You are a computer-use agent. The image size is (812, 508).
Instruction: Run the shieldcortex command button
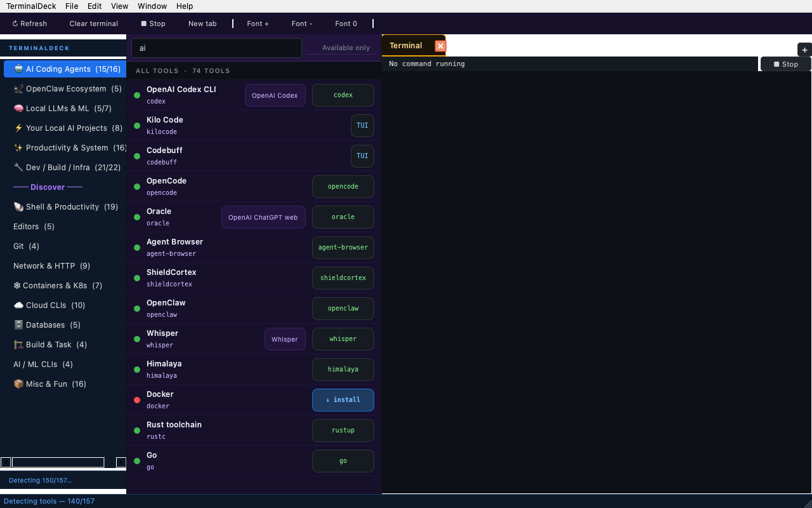point(343,278)
